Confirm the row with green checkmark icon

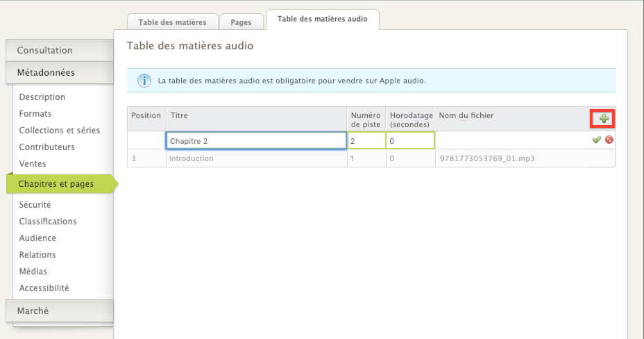pyautogui.click(x=596, y=140)
